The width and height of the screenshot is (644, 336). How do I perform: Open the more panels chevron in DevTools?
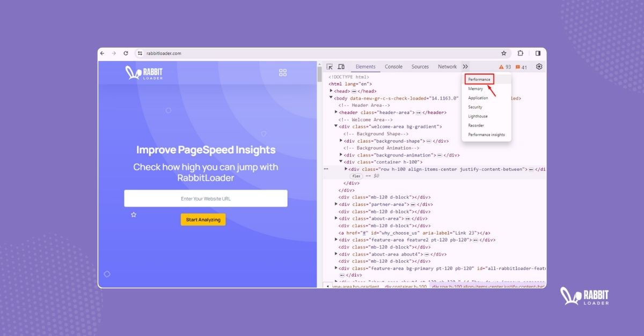(465, 66)
